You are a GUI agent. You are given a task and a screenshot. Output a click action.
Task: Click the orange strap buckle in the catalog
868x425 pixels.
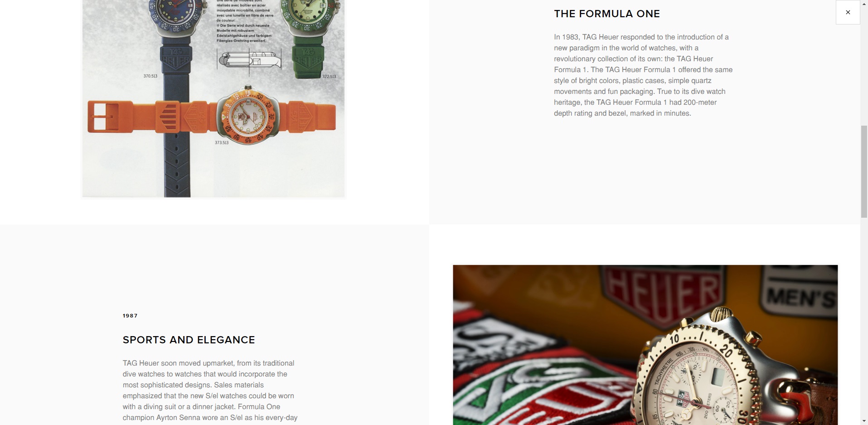coord(103,117)
